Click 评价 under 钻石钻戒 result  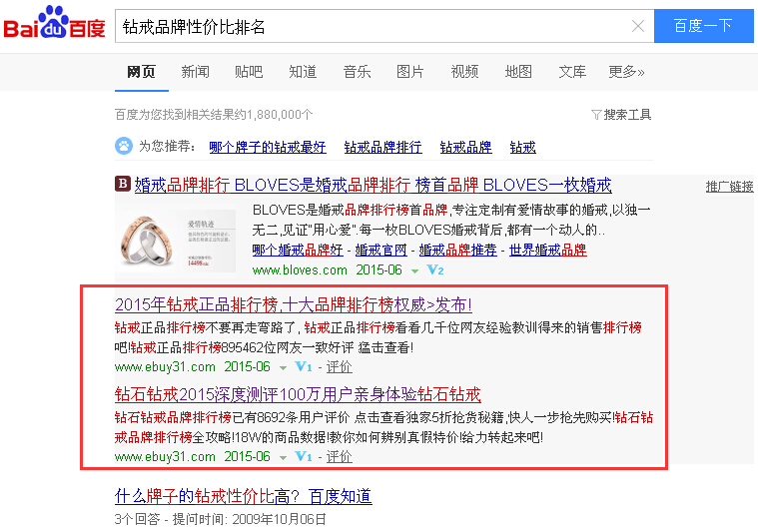(340, 456)
